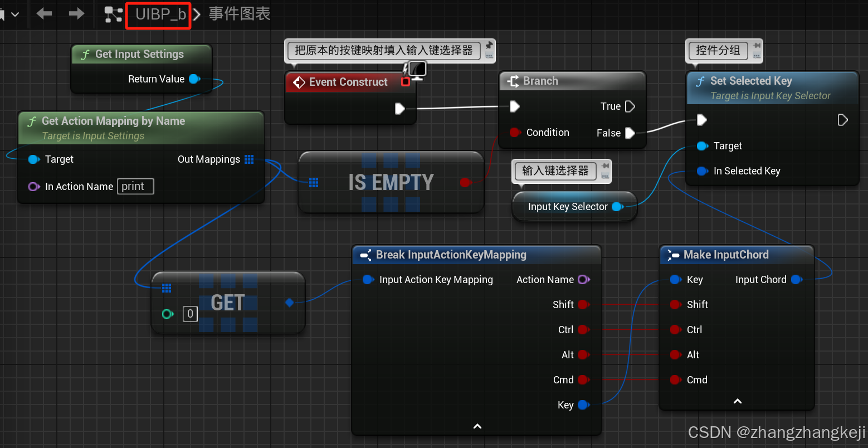Click the Input Chord output pin
The image size is (868, 448).
[x=797, y=280]
